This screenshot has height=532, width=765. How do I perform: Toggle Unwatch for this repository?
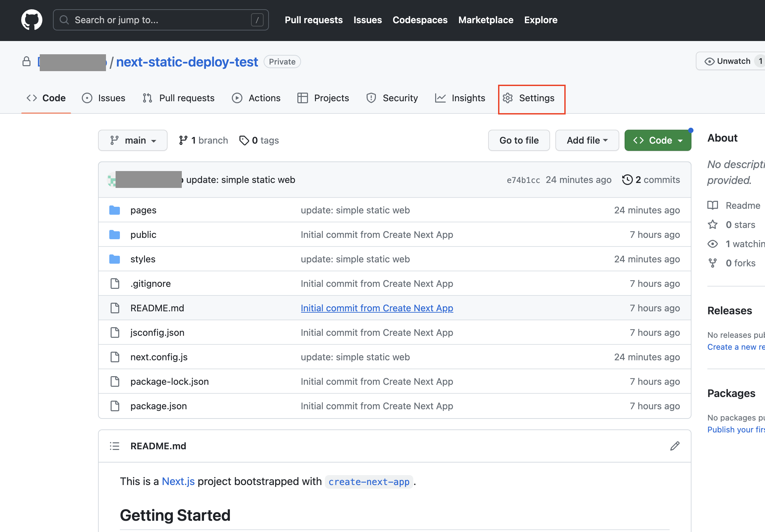pyautogui.click(x=728, y=61)
